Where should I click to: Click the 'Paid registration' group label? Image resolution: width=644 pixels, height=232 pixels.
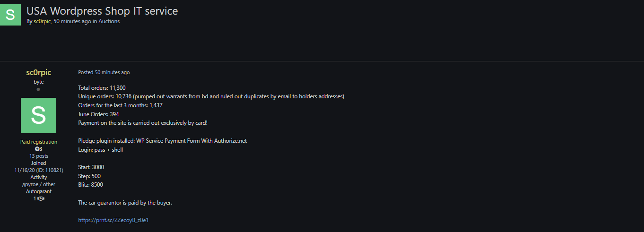pyautogui.click(x=38, y=142)
